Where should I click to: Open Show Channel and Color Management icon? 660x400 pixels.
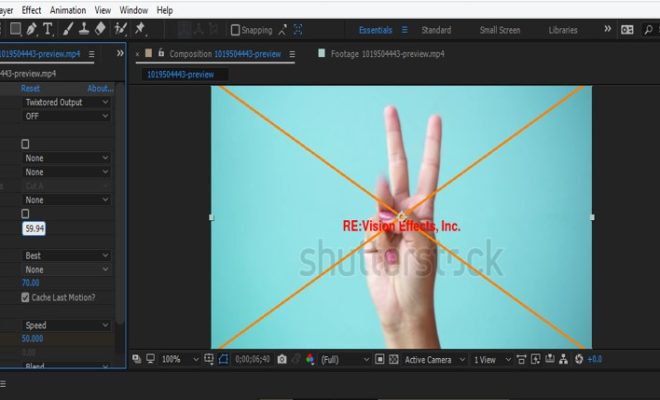coord(310,360)
